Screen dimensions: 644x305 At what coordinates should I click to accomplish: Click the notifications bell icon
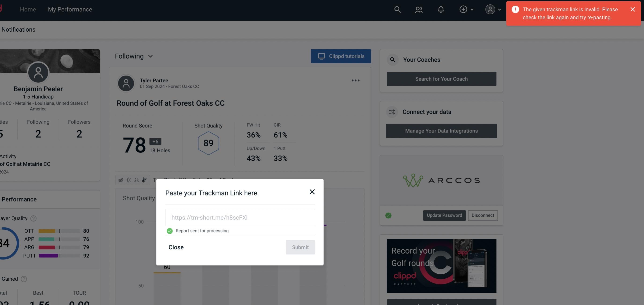pyautogui.click(x=441, y=9)
